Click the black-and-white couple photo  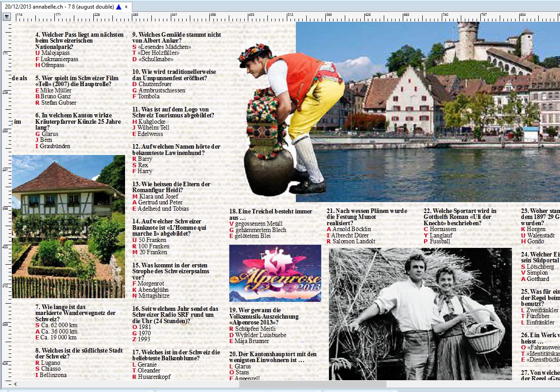(x=420, y=314)
